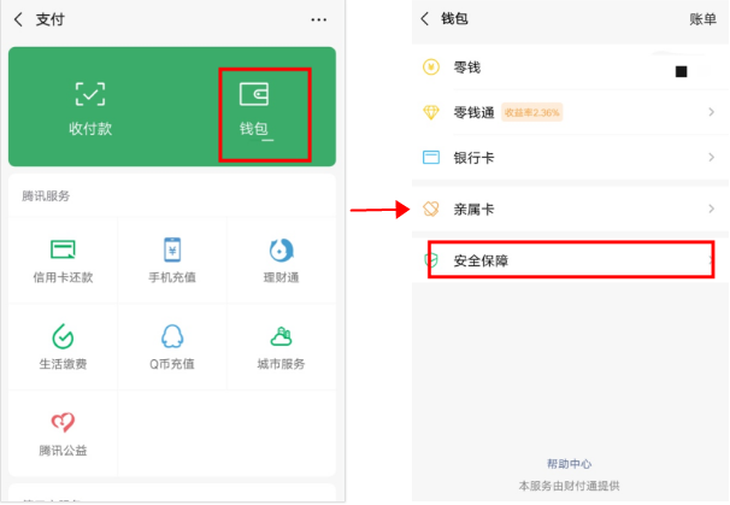Go back from the 钱包 screen
The width and height of the screenshot is (730, 505).
(424, 19)
